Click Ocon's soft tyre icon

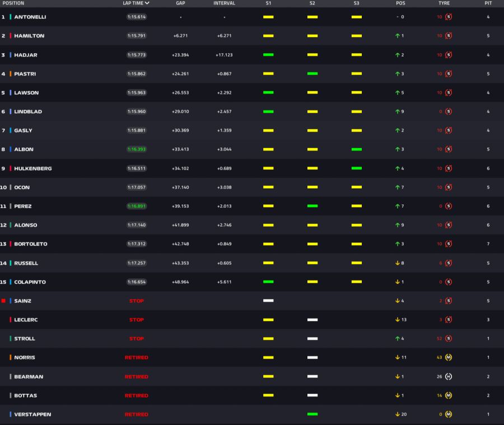449,187
